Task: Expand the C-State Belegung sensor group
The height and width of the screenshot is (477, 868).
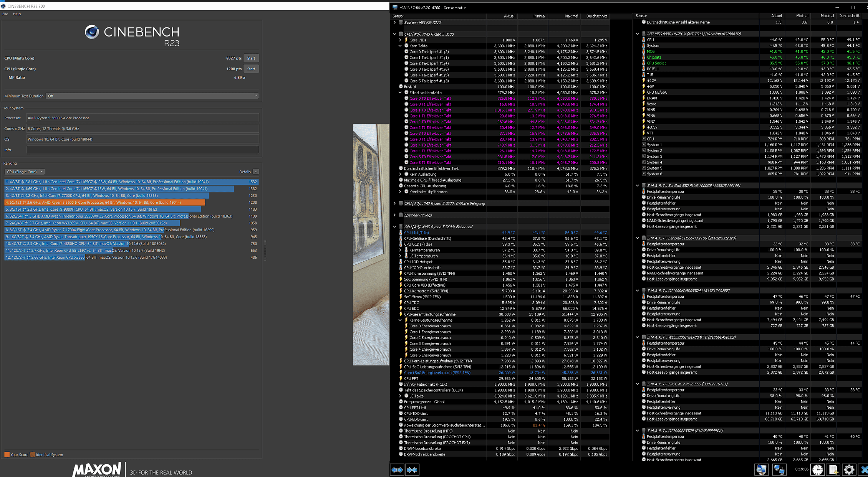Action: [x=394, y=203]
